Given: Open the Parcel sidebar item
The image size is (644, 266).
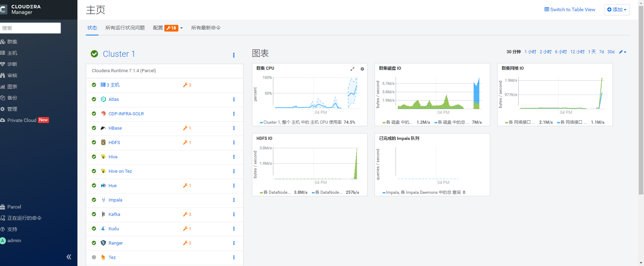Looking at the screenshot, I should click(x=11, y=207).
